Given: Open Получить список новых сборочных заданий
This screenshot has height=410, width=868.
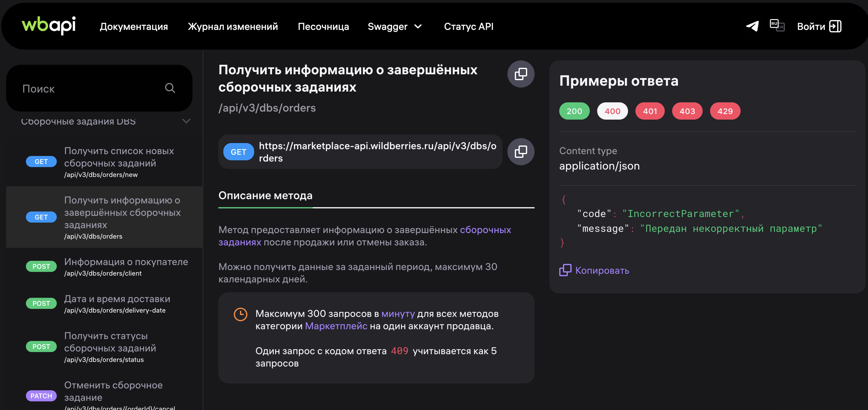Looking at the screenshot, I should click(x=105, y=162).
